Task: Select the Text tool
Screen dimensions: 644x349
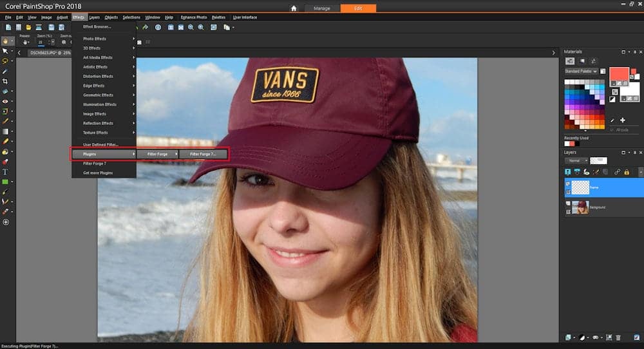Action: [5, 172]
